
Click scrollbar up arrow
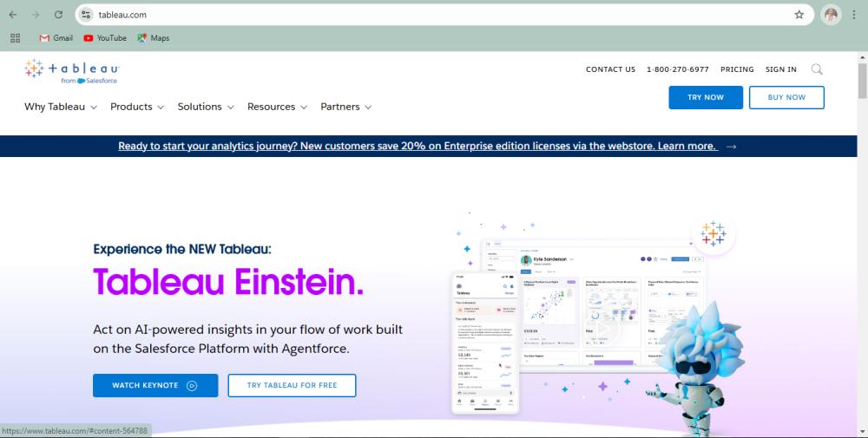[863, 57]
